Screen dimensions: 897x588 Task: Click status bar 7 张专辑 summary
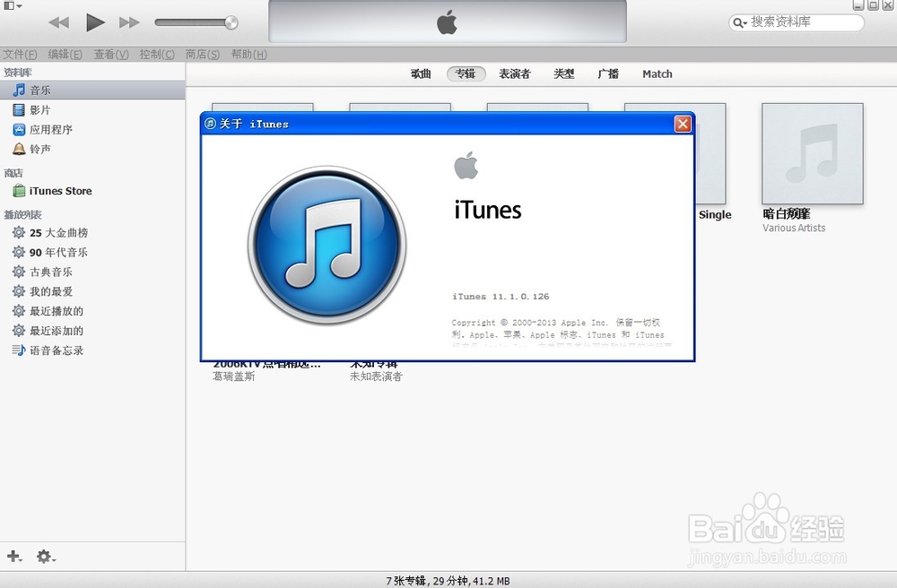point(448,581)
